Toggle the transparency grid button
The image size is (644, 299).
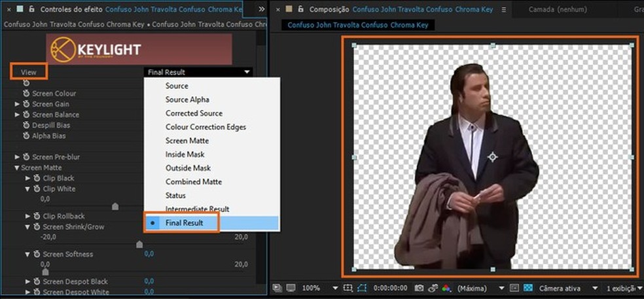coord(528,288)
